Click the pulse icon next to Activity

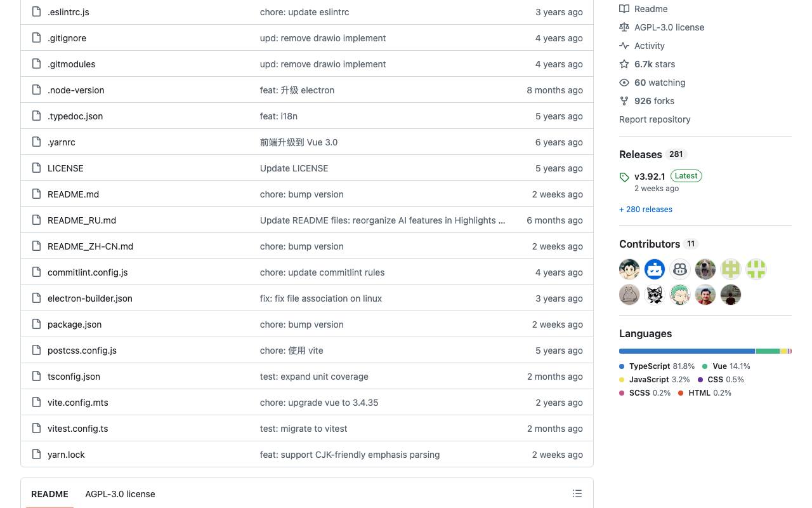coord(624,46)
